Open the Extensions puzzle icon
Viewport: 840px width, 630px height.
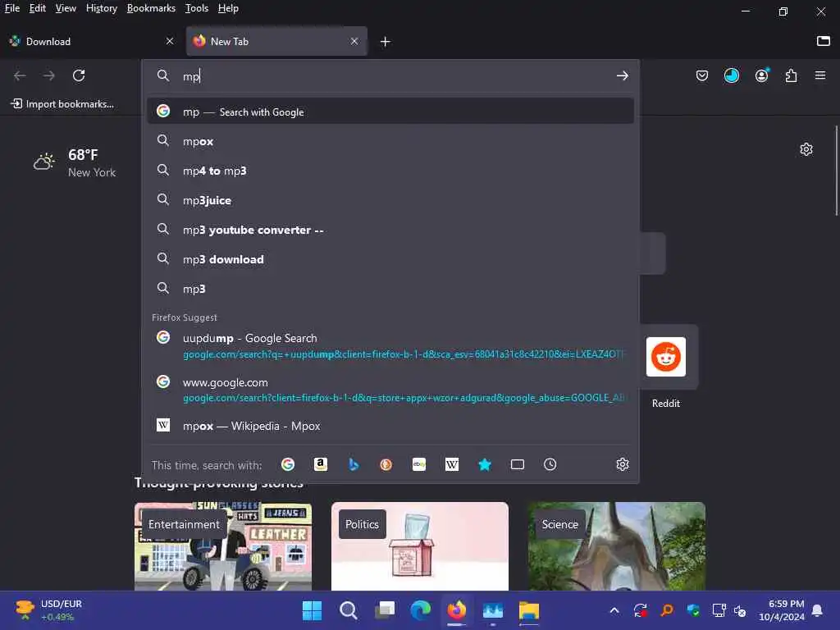792,75
